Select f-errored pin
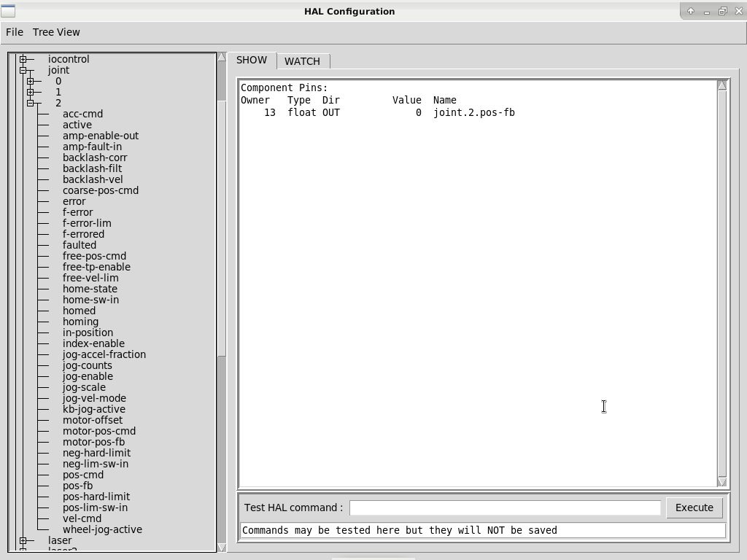747x560 pixels. [x=83, y=234]
